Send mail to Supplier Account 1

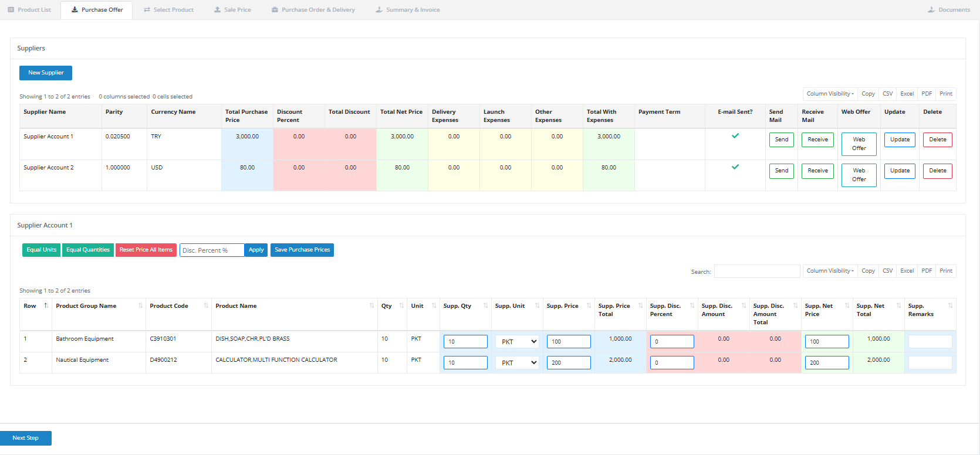click(782, 140)
